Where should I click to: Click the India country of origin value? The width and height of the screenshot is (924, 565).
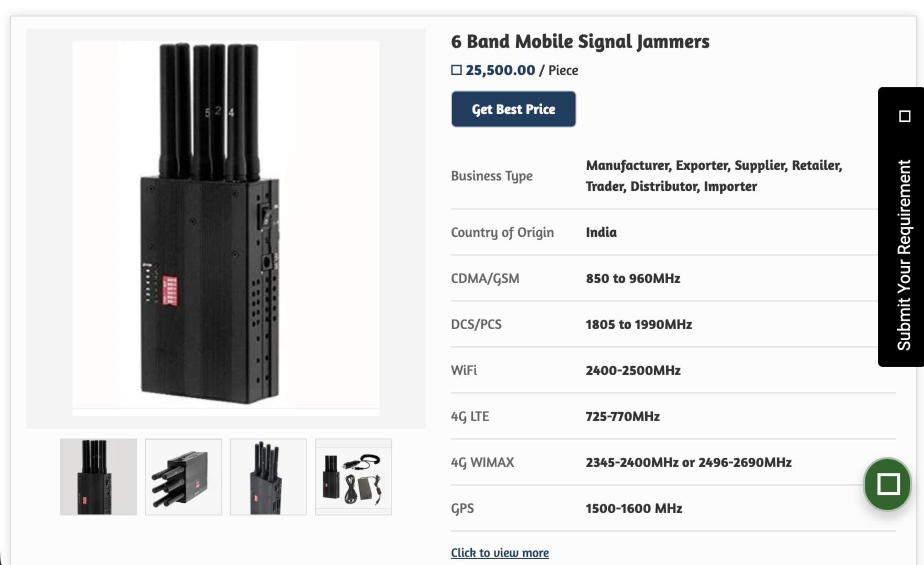(601, 232)
